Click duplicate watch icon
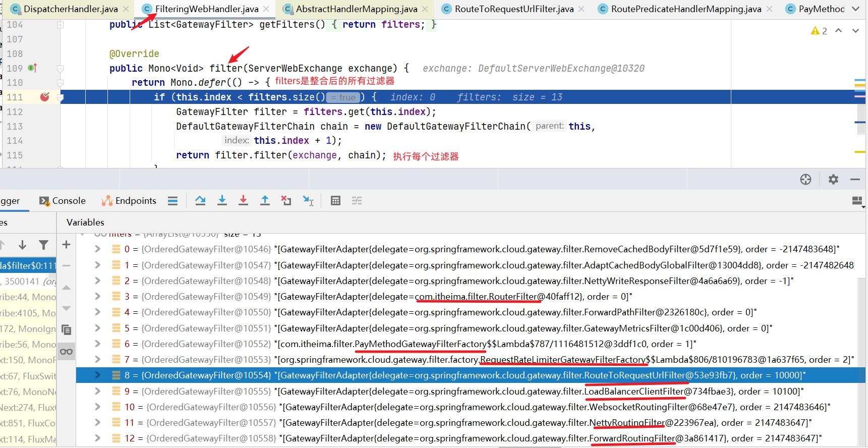868x448 pixels. click(x=66, y=330)
